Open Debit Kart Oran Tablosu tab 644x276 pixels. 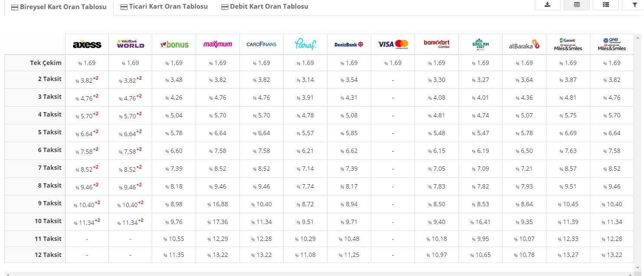tap(265, 6)
